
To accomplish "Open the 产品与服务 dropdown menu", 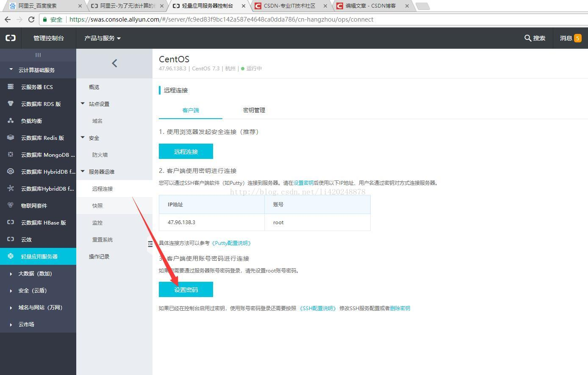I will tap(103, 38).
